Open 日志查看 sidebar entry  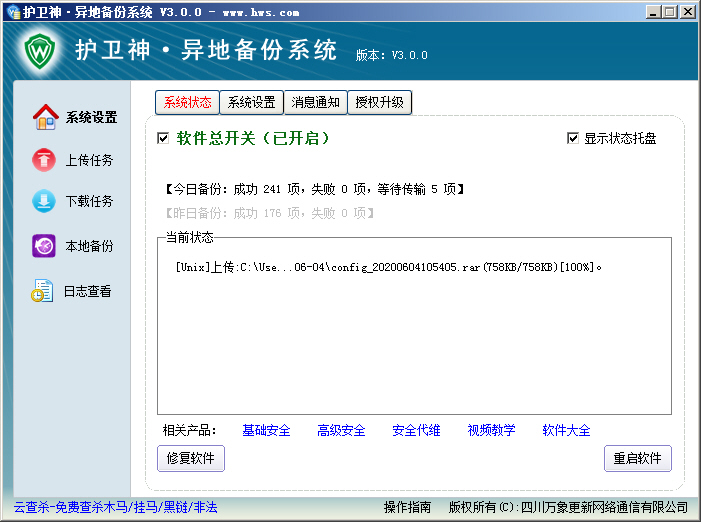(88, 291)
